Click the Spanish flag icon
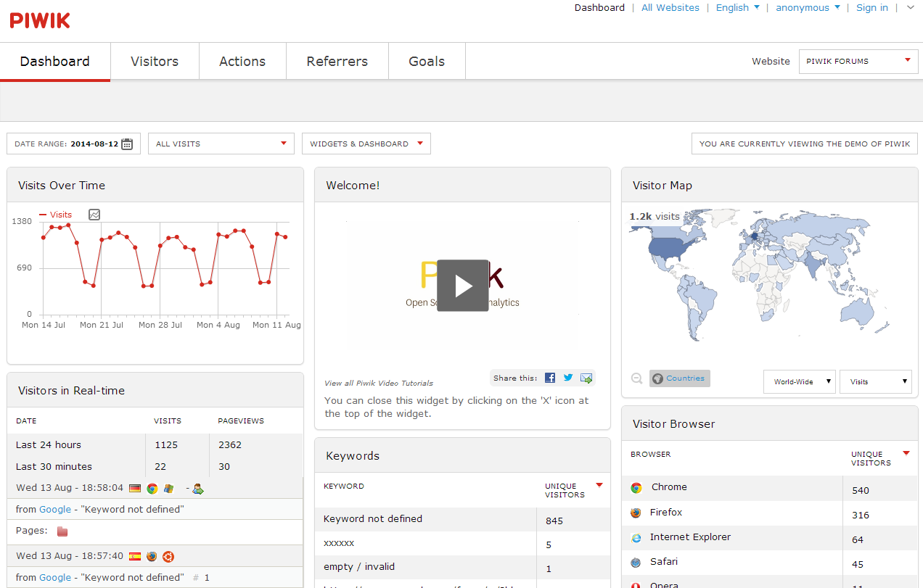 click(135, 557)
